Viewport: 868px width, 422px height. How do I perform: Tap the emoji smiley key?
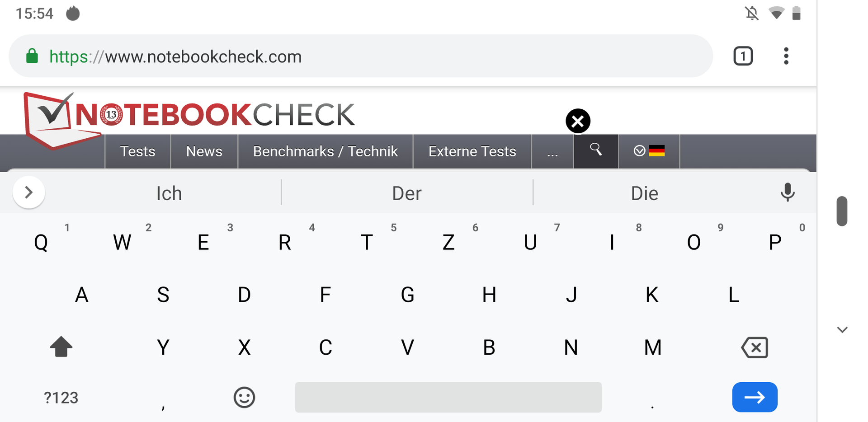244,398
